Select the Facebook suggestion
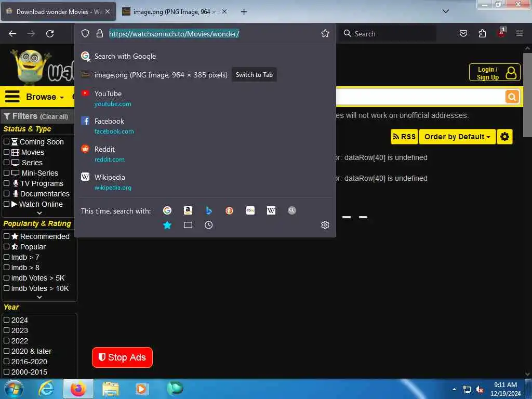The width and height of the screenshot is (532, 399). tap(205, 126)
